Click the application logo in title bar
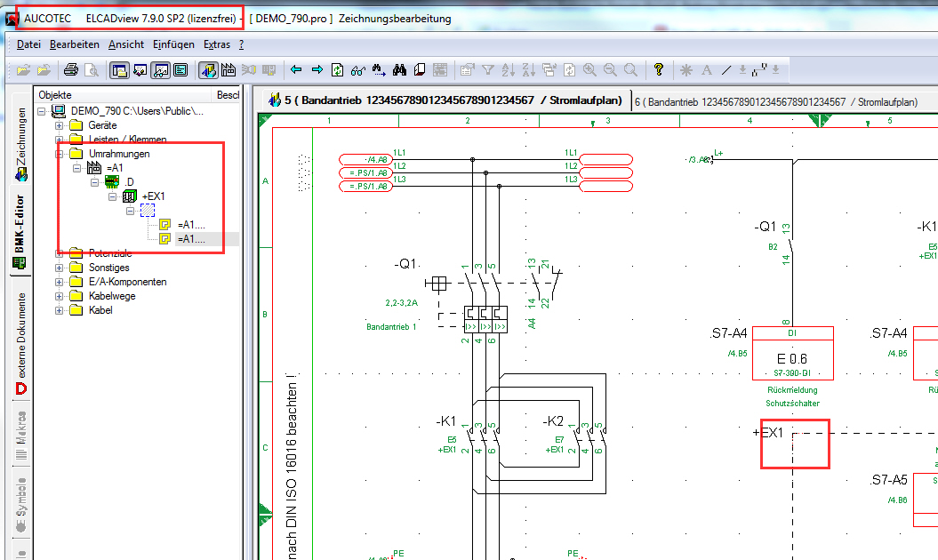938x560 pixels. [11, 19]
